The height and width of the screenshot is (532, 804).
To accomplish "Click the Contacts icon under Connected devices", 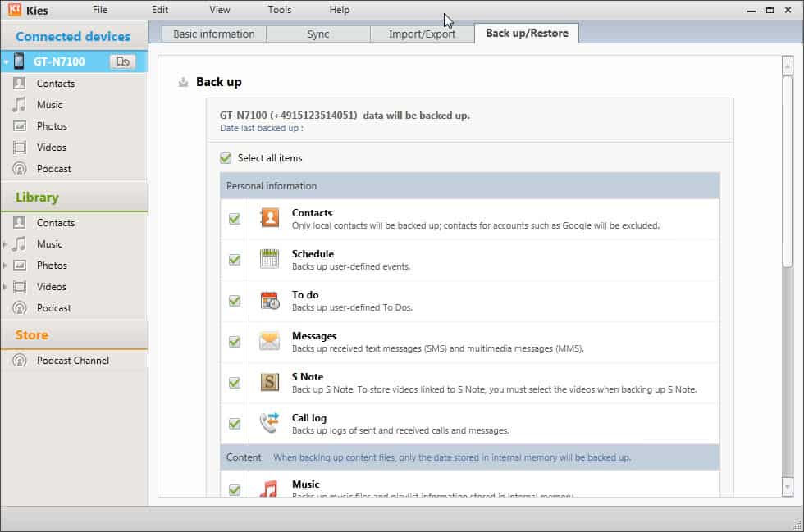I will pos(20,84).
